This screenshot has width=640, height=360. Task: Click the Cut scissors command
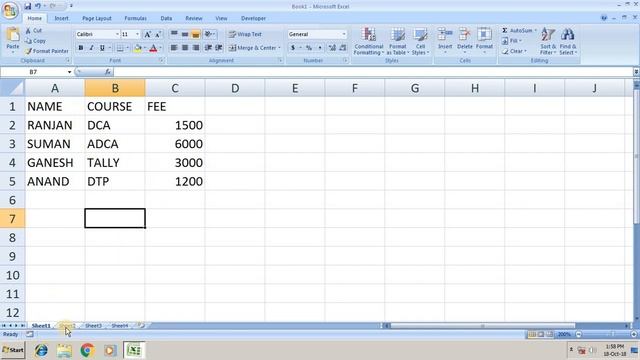coord(33,31)
